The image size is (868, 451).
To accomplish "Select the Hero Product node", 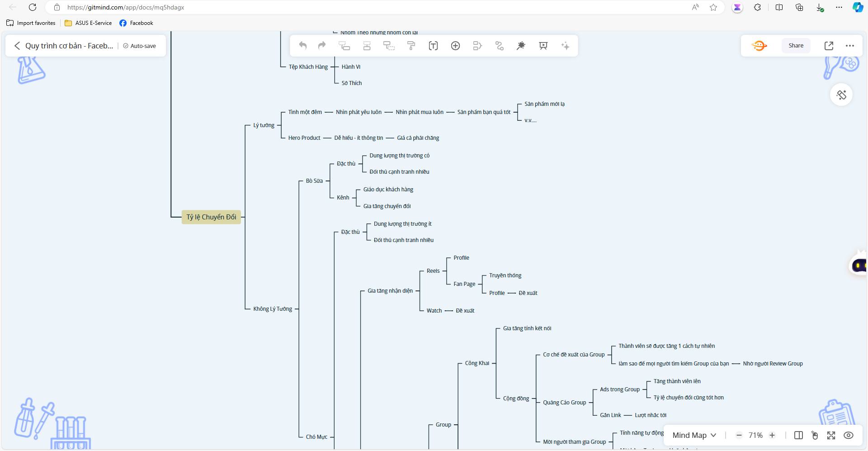I will click(304, 138).
